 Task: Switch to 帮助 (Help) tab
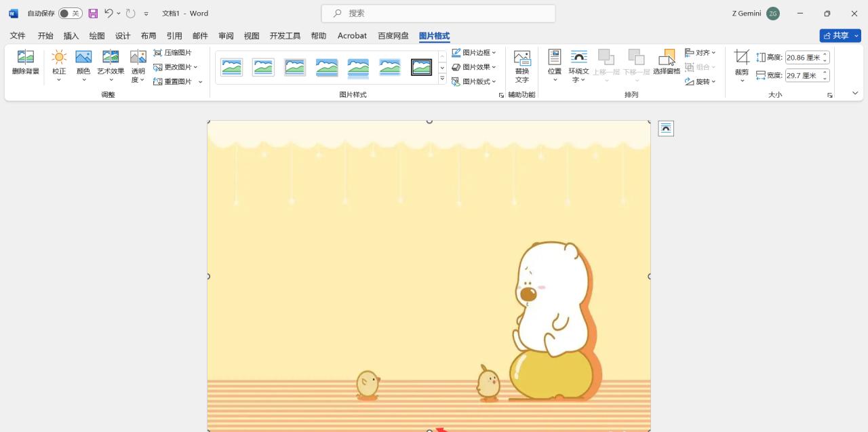(319, 36)
